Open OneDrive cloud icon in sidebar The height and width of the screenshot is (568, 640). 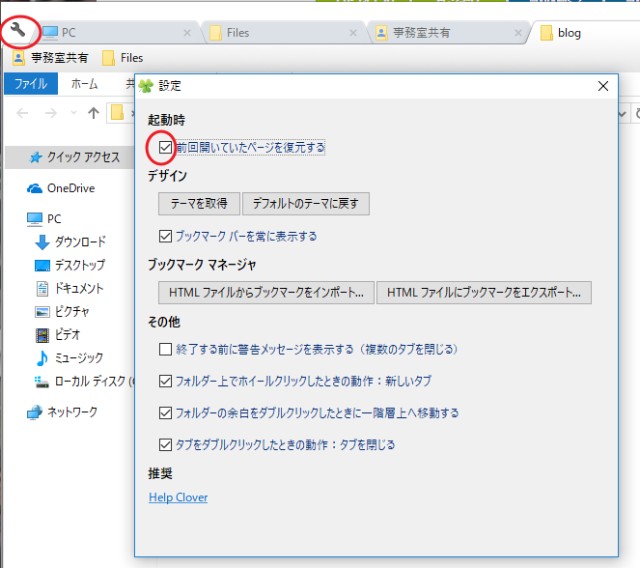(x=35, y=188)
